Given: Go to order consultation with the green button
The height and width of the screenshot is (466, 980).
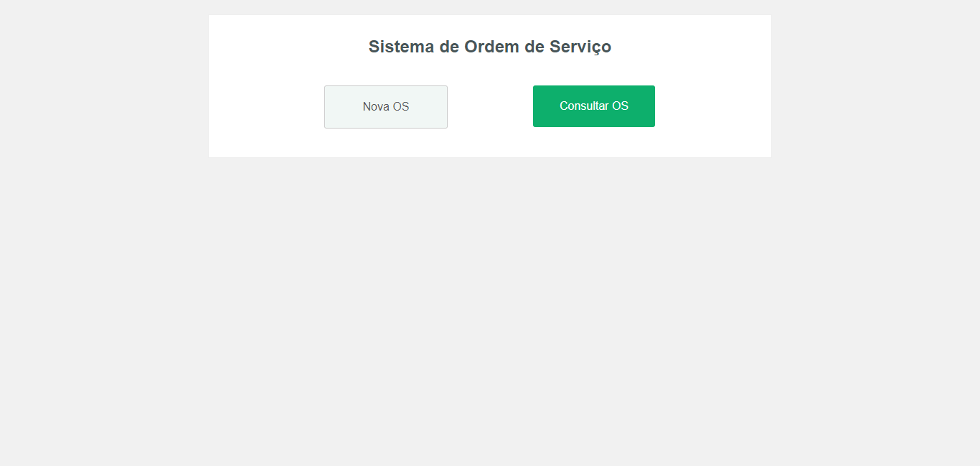Looking at the screenshot, I should tap(594, 106).
